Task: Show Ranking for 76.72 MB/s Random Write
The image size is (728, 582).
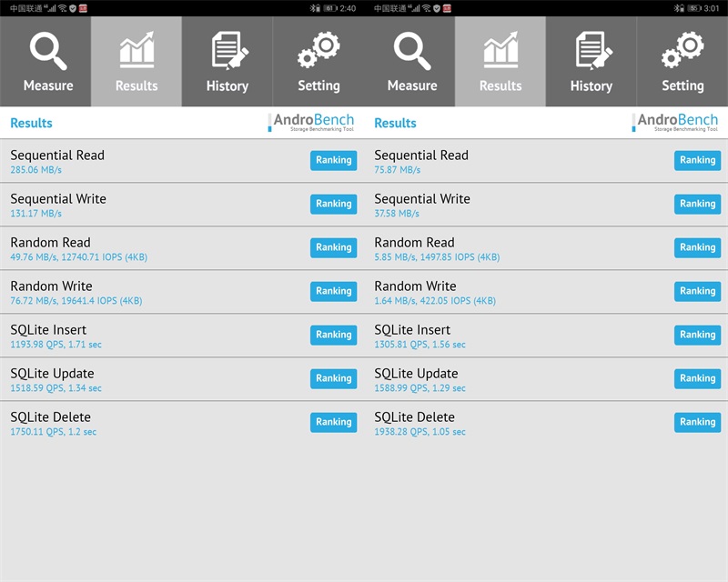Action: (333, 291)
